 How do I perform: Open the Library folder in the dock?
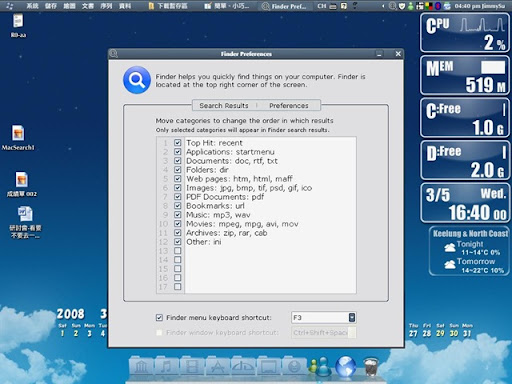[141, 367]
